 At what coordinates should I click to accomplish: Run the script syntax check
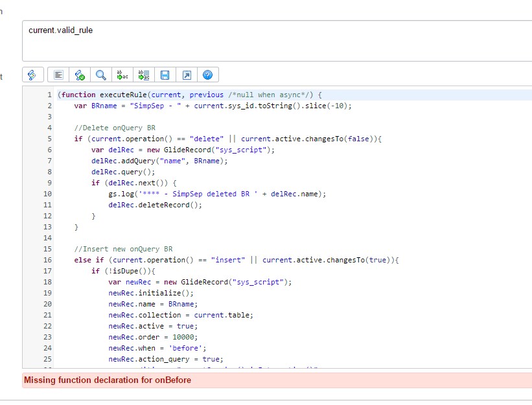pos(80,75)
